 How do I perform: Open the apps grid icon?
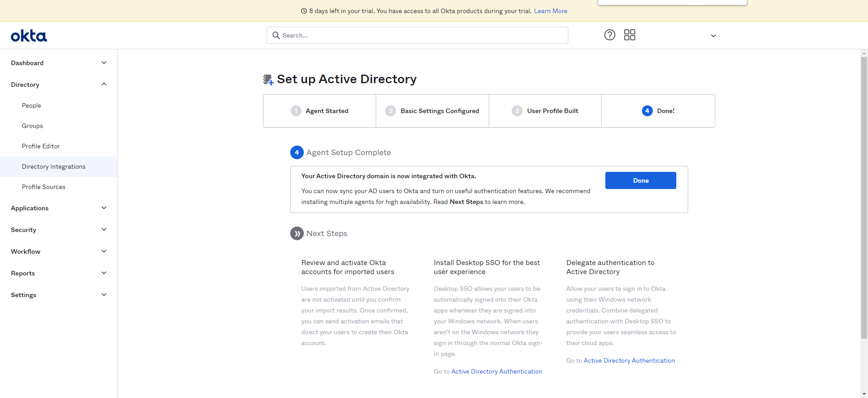pos(630,35)
